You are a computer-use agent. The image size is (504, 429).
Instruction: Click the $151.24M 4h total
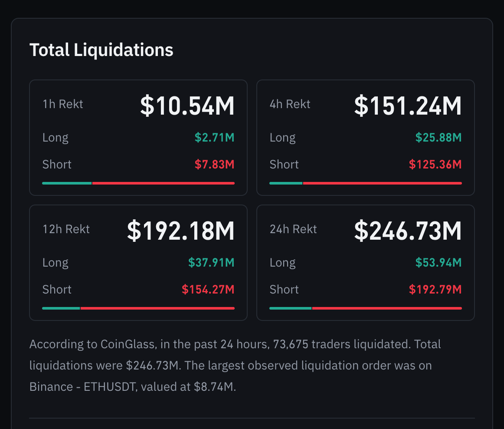point(408,106)
